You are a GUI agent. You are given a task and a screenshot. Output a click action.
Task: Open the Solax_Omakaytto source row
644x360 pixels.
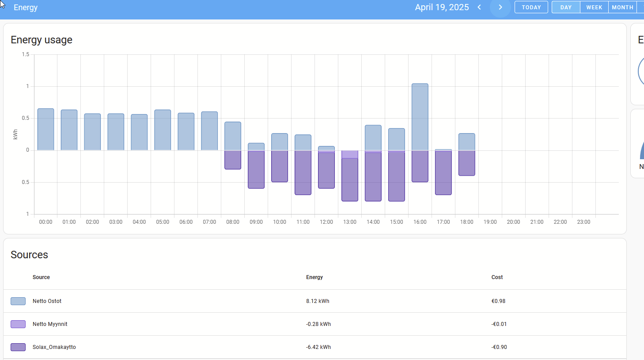pyautogui.click(x=54, y=347)
